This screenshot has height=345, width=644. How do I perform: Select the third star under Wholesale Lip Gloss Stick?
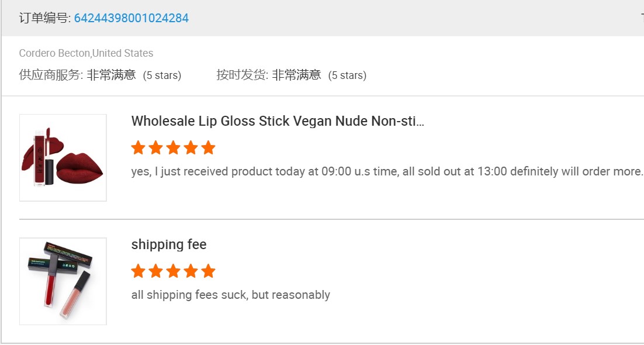(x=174, y=148)
